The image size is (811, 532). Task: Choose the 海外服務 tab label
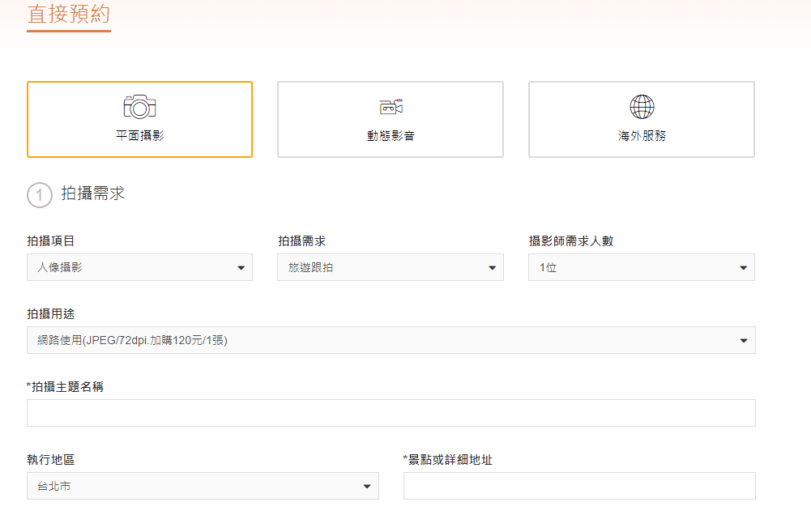tap(642, 136)
